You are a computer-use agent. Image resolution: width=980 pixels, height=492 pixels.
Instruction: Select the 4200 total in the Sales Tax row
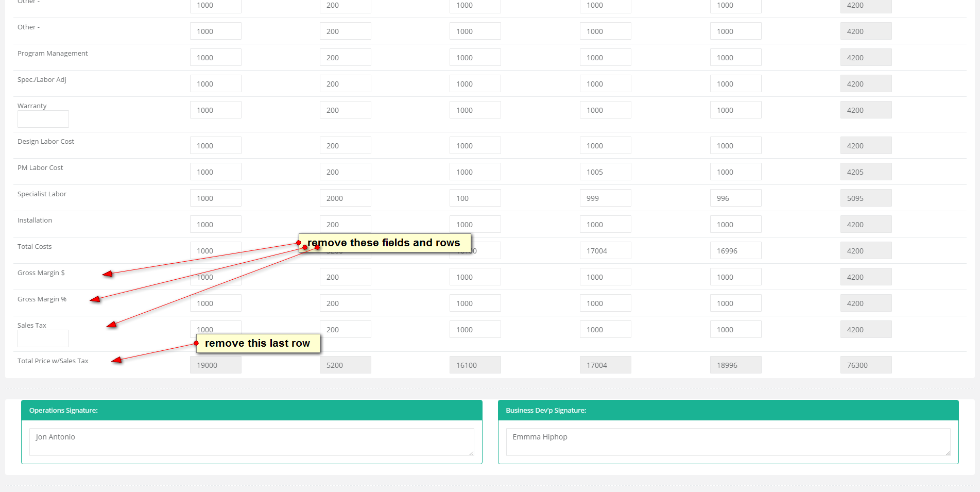click(x=866, y=329)
